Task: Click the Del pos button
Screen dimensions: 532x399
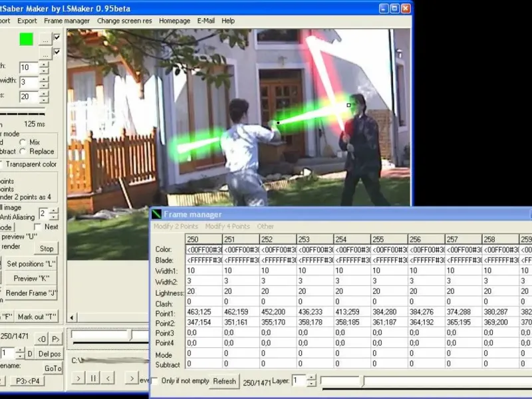Action: click(49, 354)
